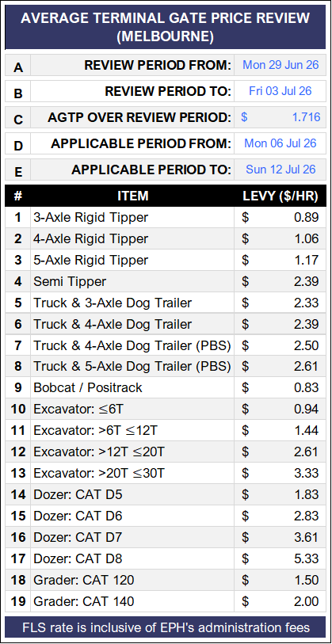
Task: Select row number 16 Dozer: CAT D7
Action: click(x=166, y=537)
